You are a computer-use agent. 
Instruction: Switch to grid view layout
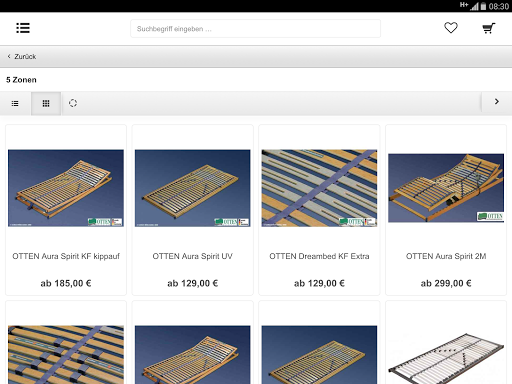point(46,103)
